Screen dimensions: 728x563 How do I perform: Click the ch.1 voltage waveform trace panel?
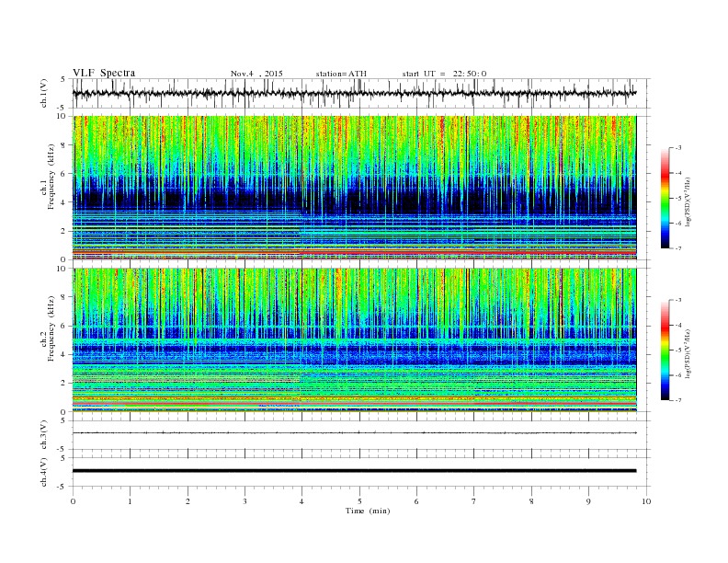click(x=361, y=93)
